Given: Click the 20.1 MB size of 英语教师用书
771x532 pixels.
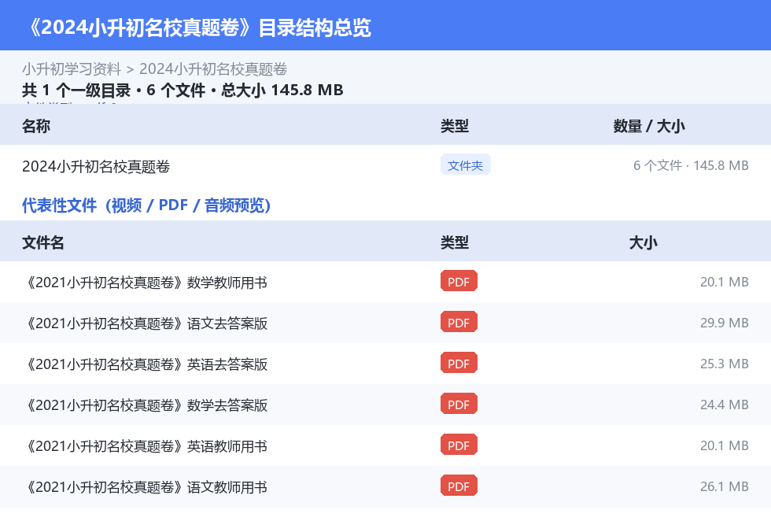Looking at the screenshot, I should pos(725,445).
